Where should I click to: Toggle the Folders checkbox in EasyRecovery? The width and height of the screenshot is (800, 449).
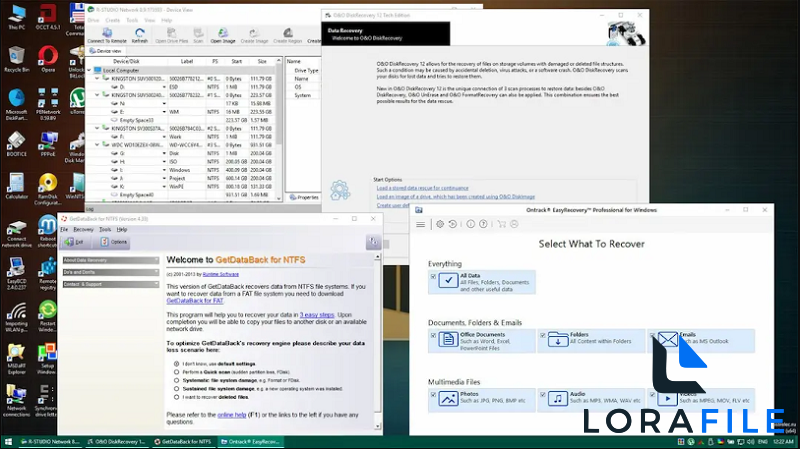point(543,336)
